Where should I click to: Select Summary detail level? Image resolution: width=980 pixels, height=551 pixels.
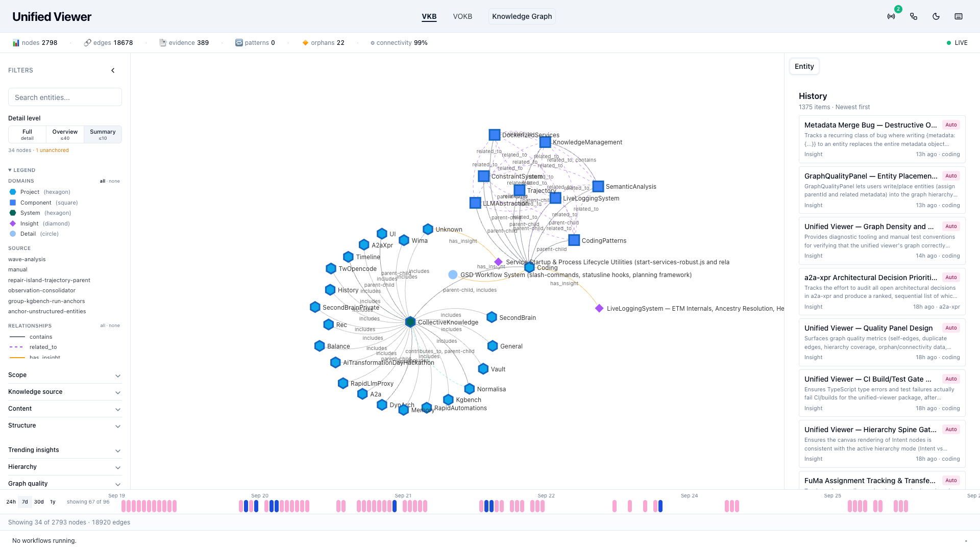click(x=103, y=134)
